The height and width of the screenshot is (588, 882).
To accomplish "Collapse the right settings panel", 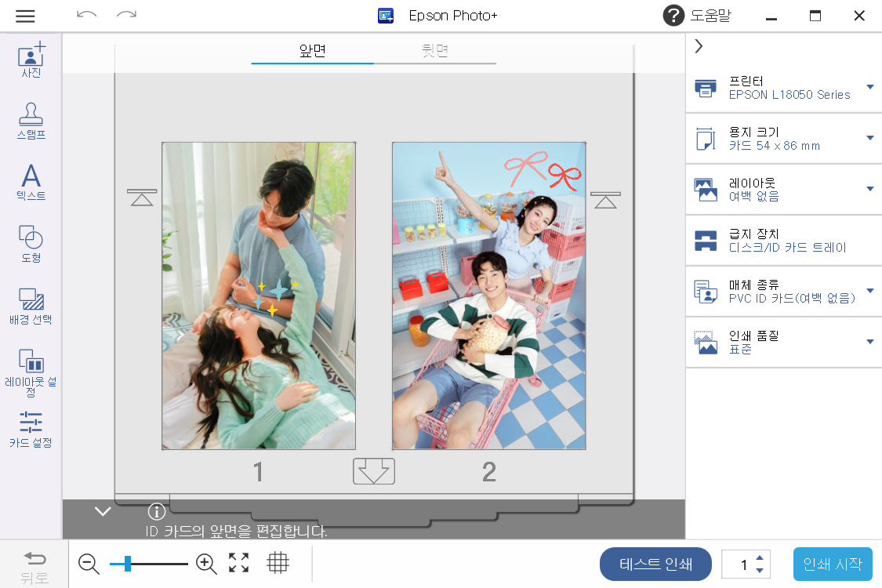I will [x=699, y=46].
